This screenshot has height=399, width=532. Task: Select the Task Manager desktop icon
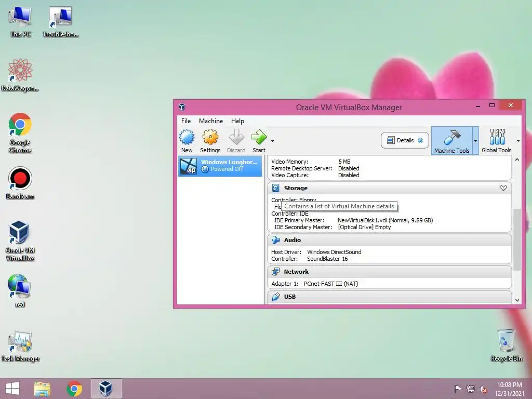pos(20,346)
